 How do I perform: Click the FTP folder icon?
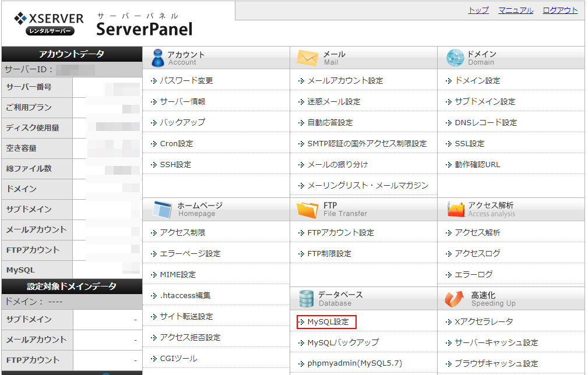click(x=307, y=210)
